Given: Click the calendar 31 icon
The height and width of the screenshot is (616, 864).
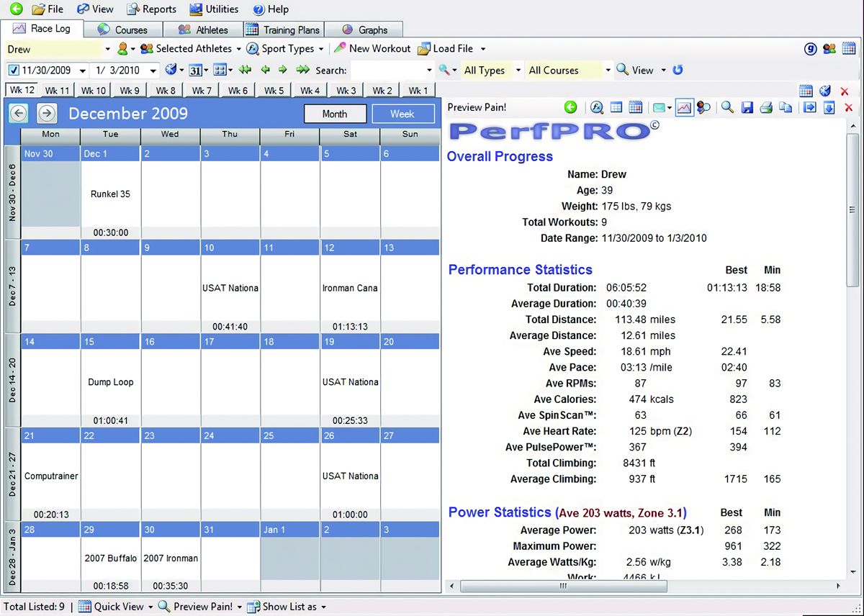Looking at the screenshot, I should tap(195, 70).
